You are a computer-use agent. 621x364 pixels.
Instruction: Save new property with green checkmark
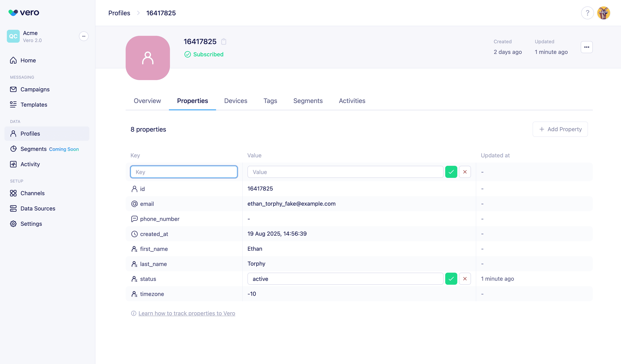click(451, 172)
